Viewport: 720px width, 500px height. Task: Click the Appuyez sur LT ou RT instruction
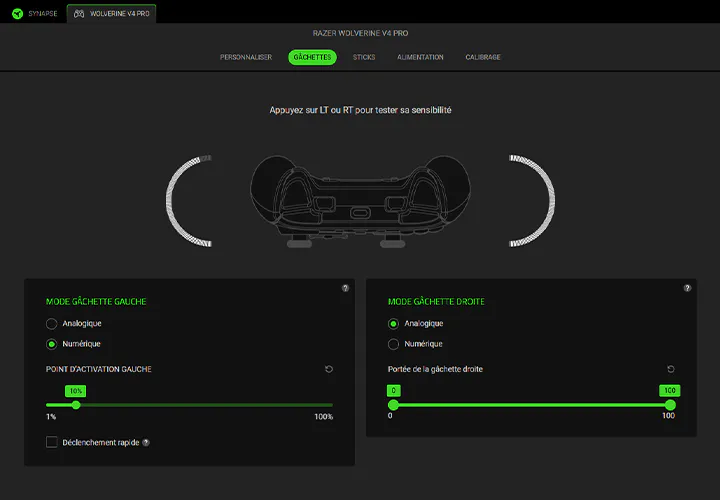point(360,110)
